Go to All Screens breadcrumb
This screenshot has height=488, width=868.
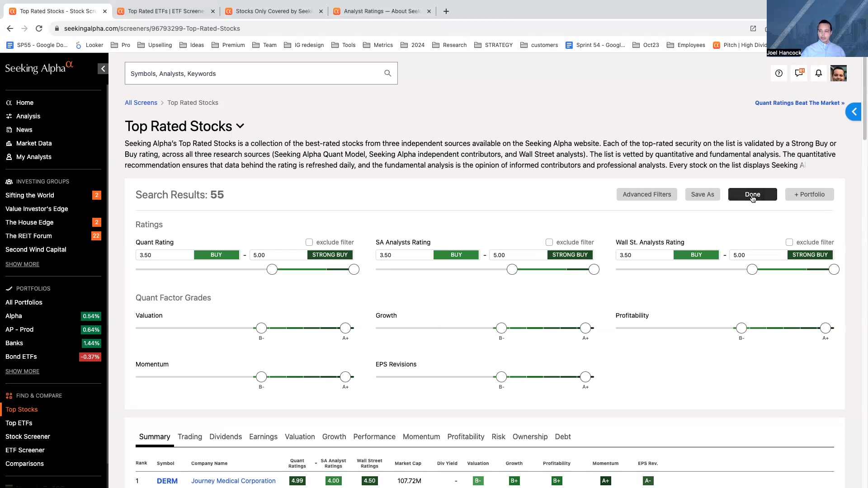[x=141, y=103]
